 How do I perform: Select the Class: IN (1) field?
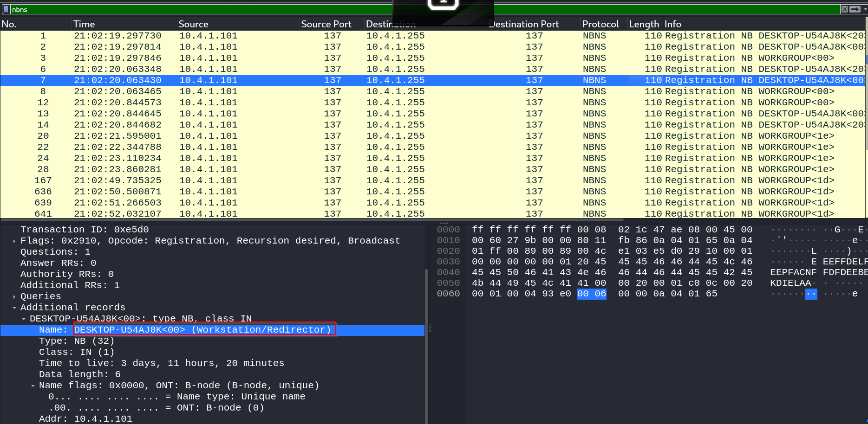tap(77, 352)
